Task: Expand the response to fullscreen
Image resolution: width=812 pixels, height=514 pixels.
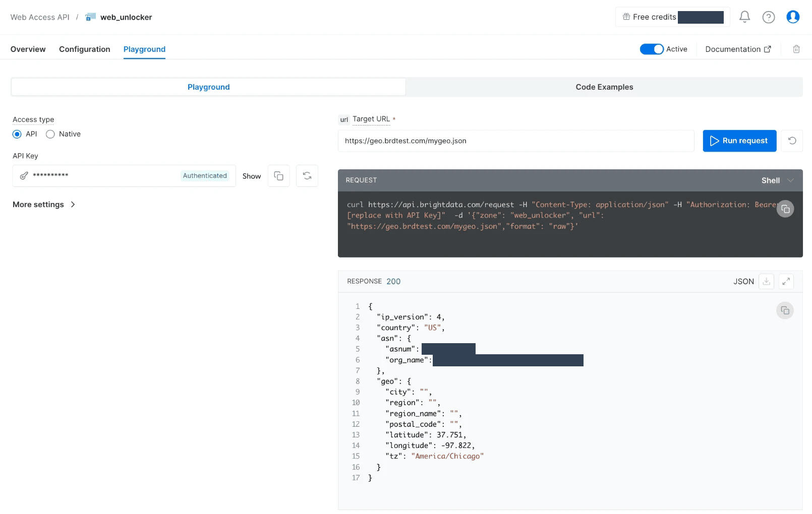Action: (x=786, y=281)
